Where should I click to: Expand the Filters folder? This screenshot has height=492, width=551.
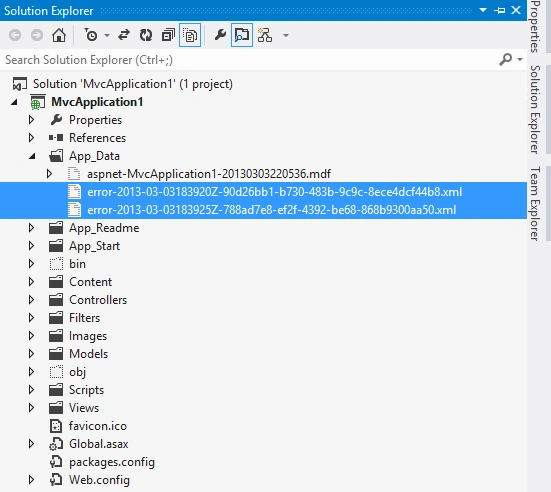(x=31, y=318)
